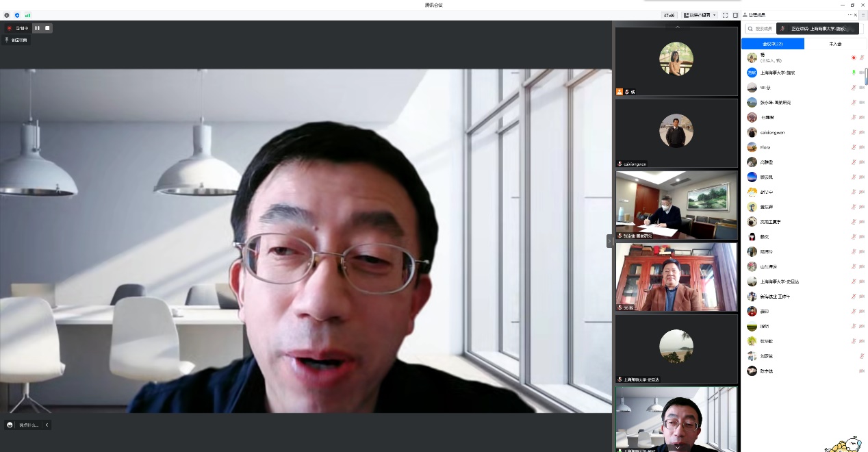Pop out the members panel
The width and height of the screenshot is (868, 452).
pyautogui.click(x=849, y=14)
